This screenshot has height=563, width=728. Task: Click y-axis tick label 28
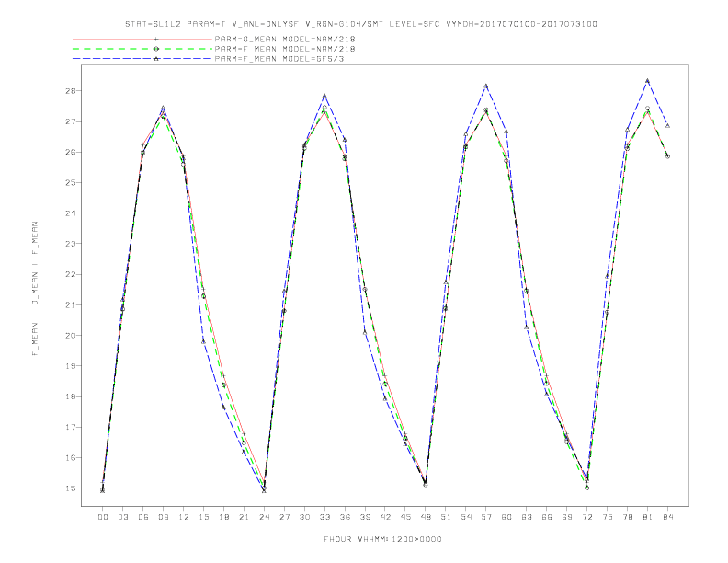pyautogui.click(x=70, y=91)
